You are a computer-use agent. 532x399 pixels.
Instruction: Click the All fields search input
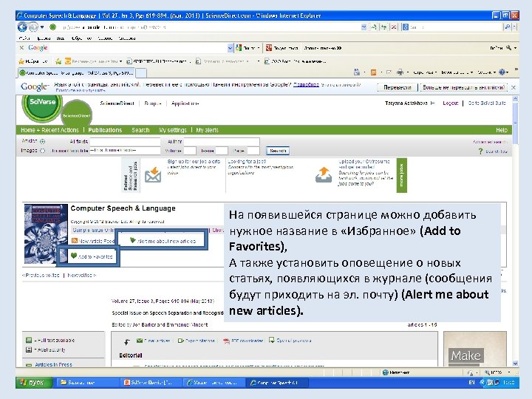click(125, 141)
